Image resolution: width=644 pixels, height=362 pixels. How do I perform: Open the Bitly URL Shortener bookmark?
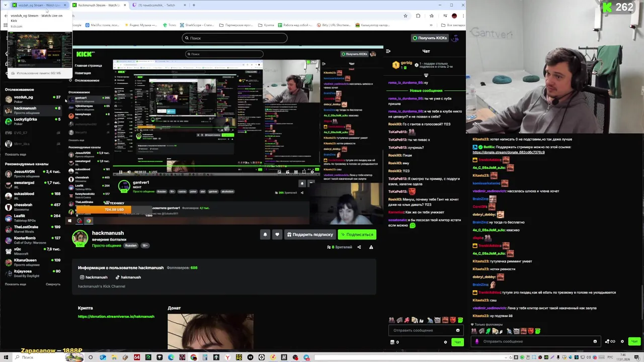click(334, 25)
